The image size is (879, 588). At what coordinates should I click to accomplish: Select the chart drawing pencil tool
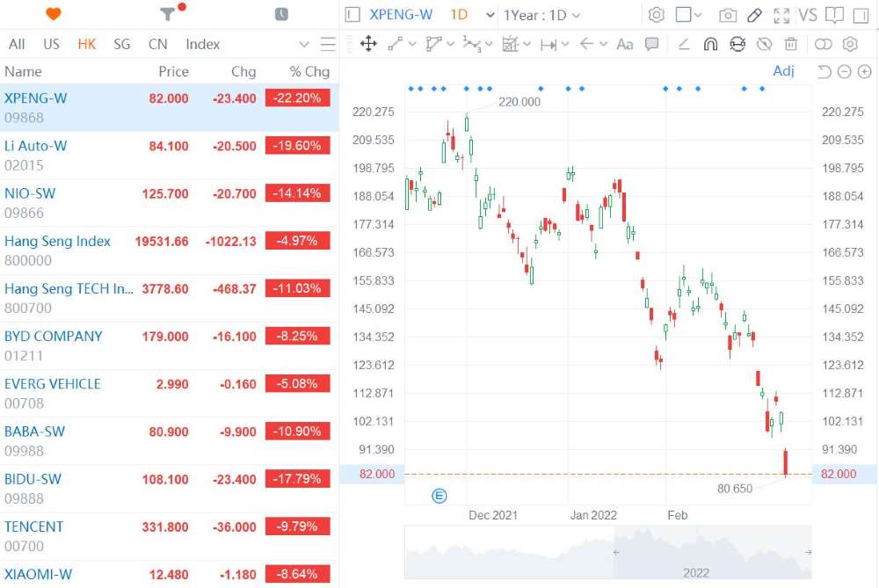(753, 15)
